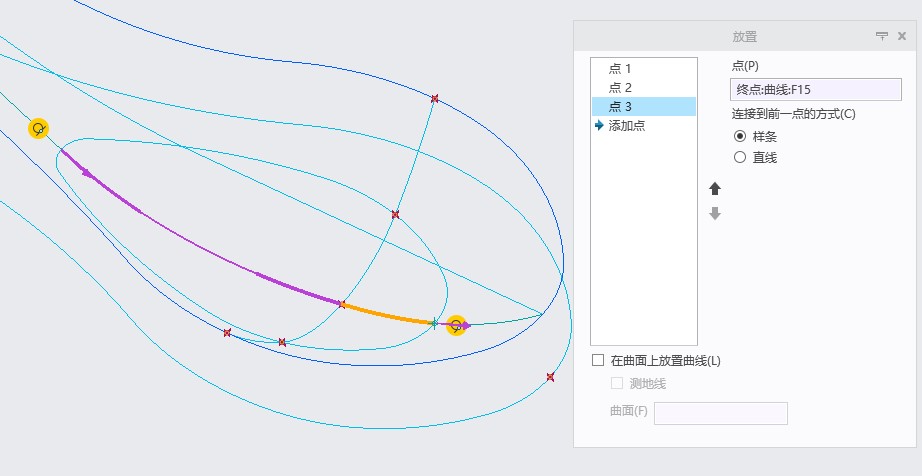Click the 点(P) label
The image size is (922, 476).
tap(745, 66)
